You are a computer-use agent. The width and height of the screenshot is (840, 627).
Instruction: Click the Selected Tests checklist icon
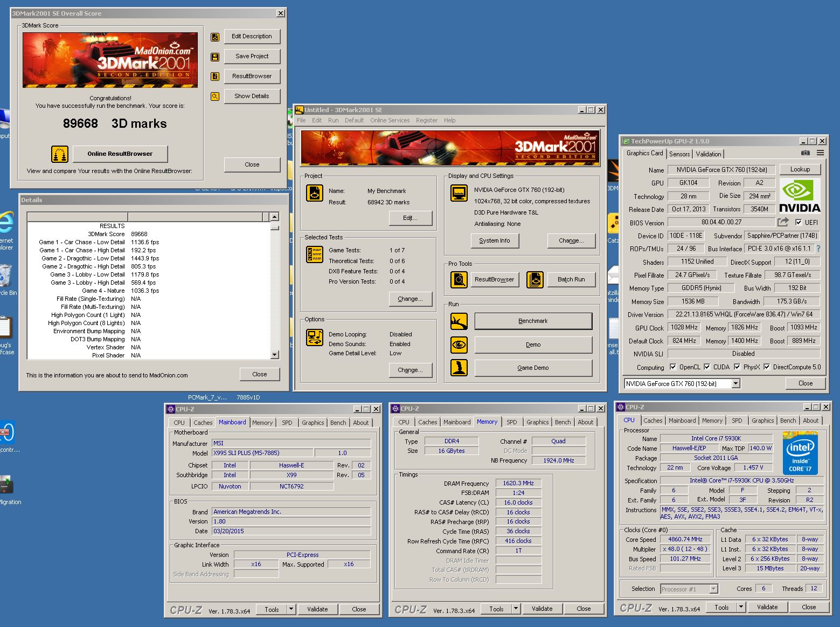[x=315, y=254]
